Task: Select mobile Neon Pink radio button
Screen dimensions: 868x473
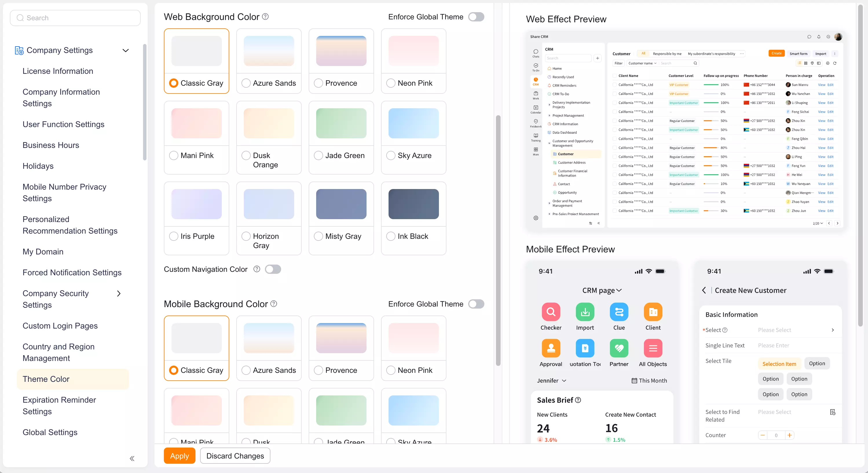Action: coord(391,370)
